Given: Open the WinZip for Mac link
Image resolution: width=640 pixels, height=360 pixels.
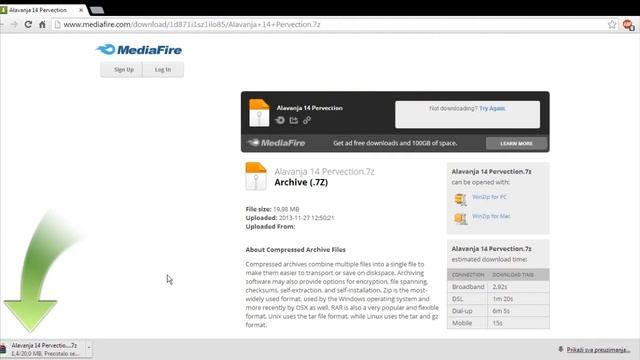Looking at the screenshot, I should click(x=491, y=216).
